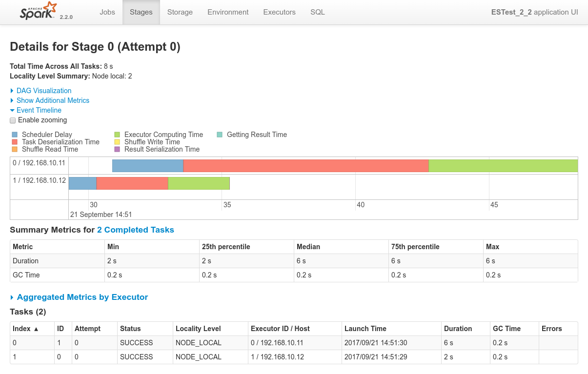This screenshot has width=588, height=374.
Task: Click the Apache Spark logo
Action: click(x=39, y=11)
